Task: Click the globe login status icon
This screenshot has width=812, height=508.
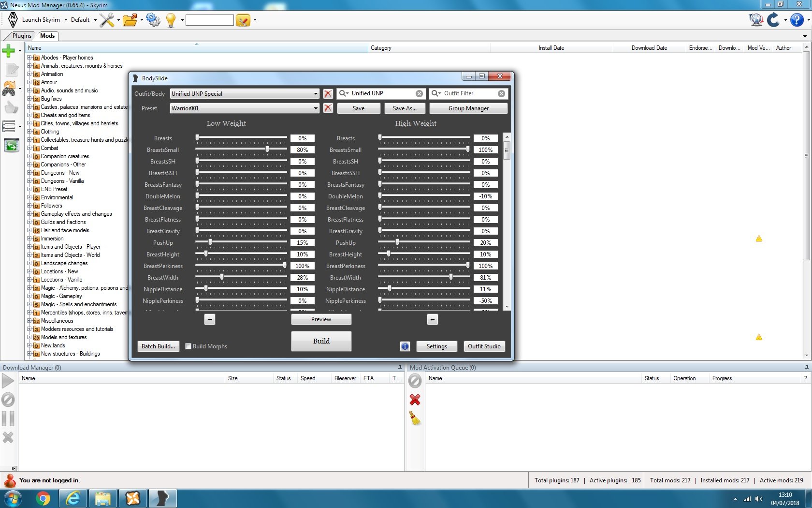Action: 756,20
